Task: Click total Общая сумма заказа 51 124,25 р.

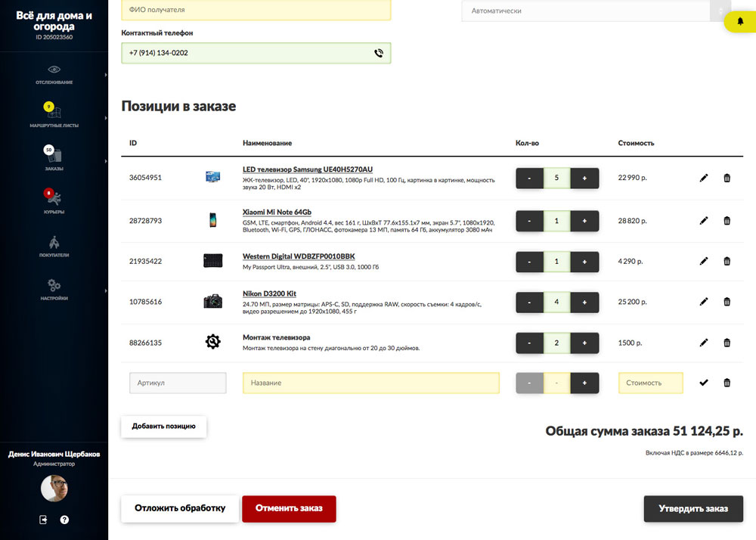Action: coord(644,431)
